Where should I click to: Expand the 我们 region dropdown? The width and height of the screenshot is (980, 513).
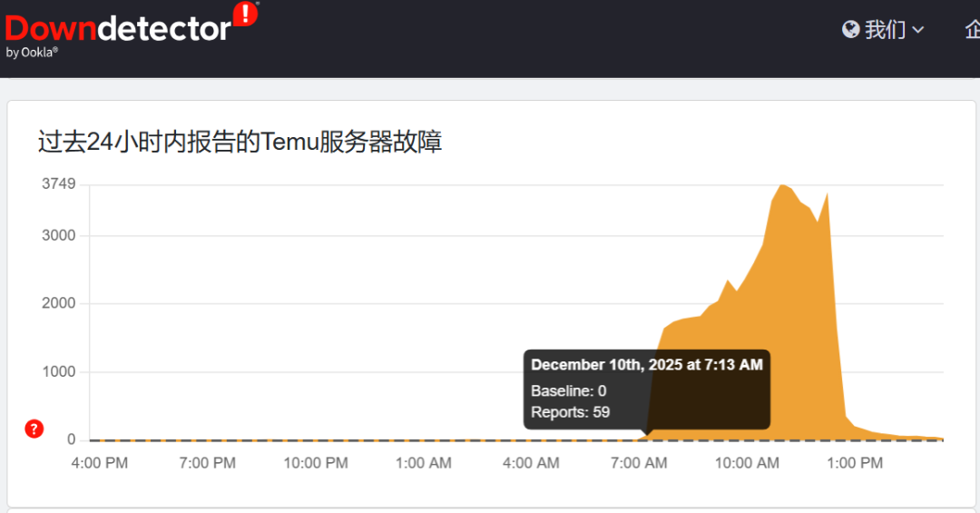tap(885, 30)
